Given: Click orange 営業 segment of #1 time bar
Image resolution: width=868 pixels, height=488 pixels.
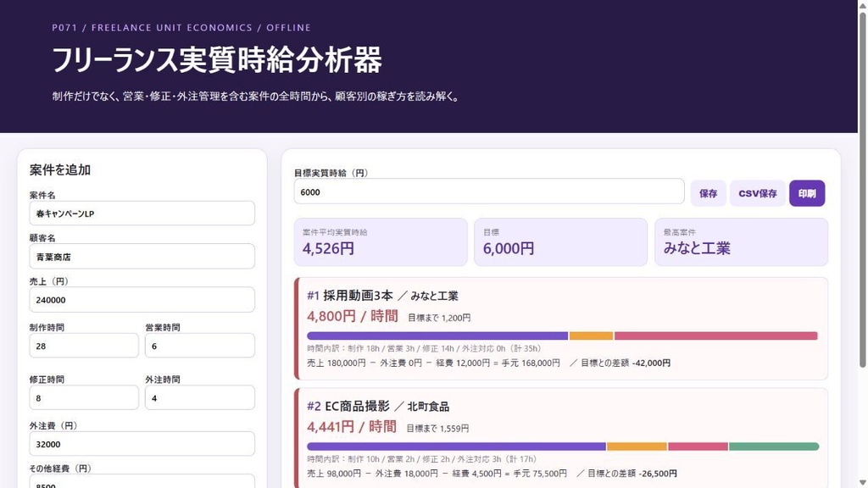Looking at the screenshot, I should tap(591, 335).
